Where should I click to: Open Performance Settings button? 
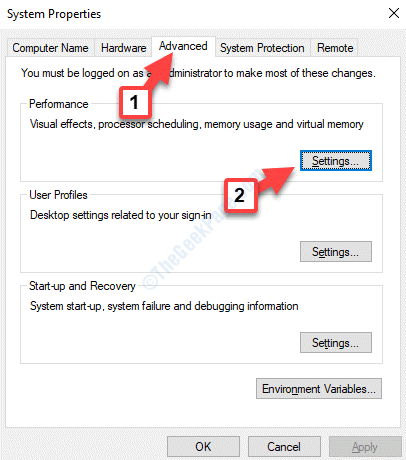coord(336,161)
